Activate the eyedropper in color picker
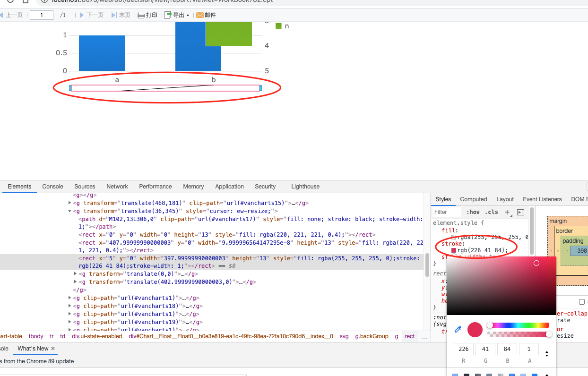 tap(458, 329)
